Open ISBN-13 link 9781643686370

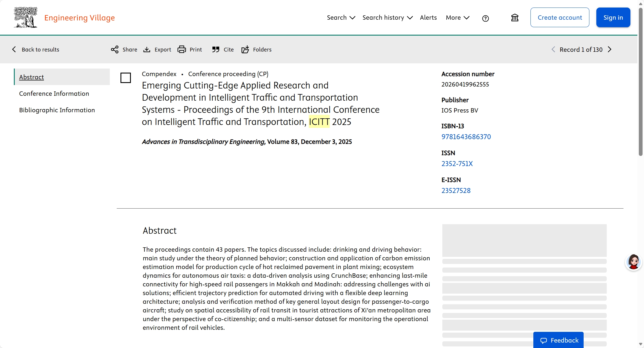(466, 137)
